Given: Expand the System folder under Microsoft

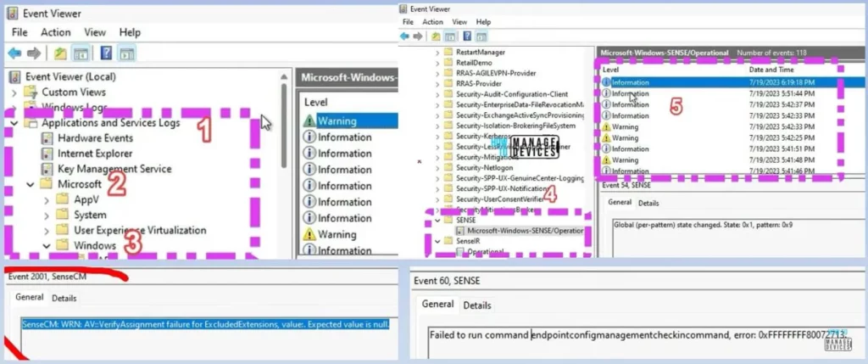Looking at the screenshot, I should point(47,215).
